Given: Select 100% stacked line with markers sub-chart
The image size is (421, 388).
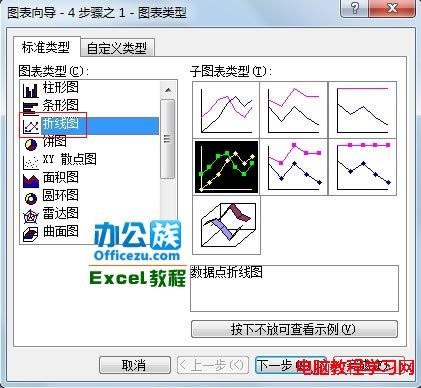Looking at the screenshot, I should (363, 167).
